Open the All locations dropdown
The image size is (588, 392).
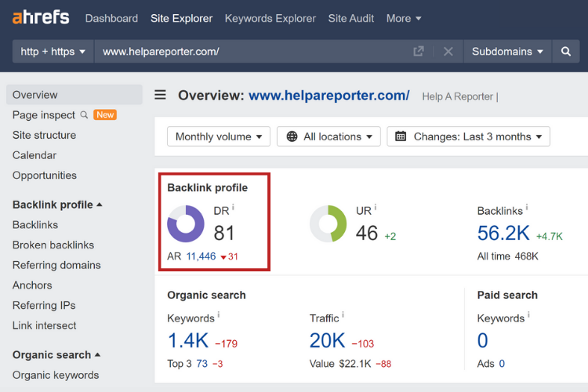click(x=328, y=136)
